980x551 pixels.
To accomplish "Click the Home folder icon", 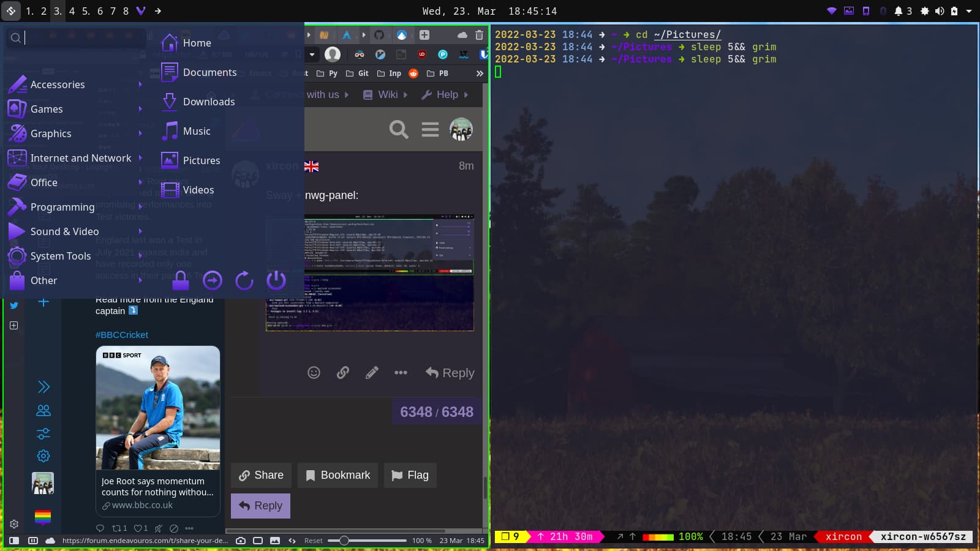I will click(x=170, y=43).
